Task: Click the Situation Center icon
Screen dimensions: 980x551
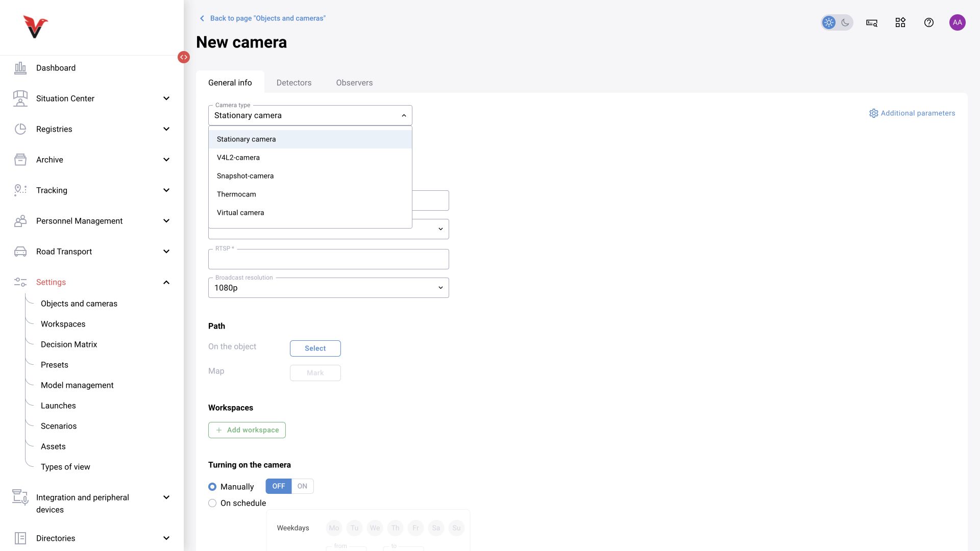Action: tap(20, 98)
